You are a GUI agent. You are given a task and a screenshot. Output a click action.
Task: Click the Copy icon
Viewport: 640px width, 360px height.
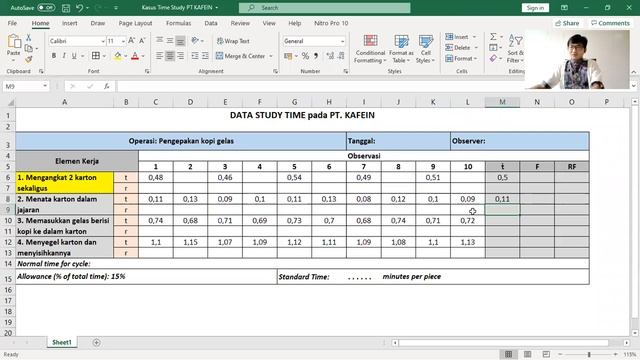[x=29, y=49]
